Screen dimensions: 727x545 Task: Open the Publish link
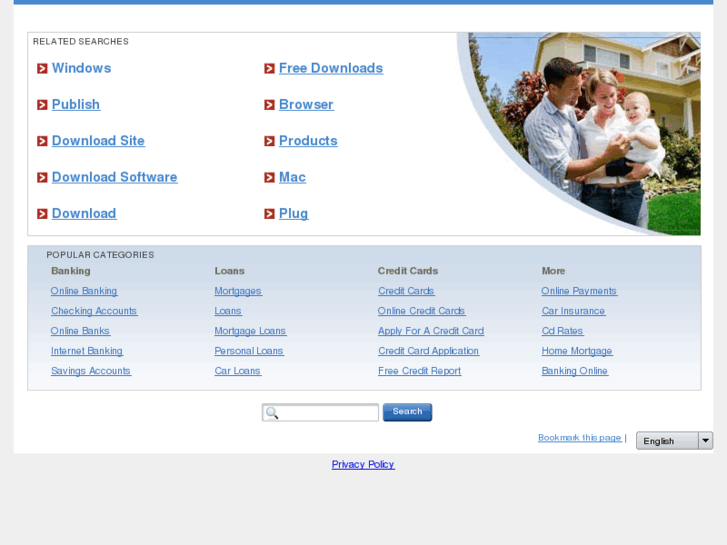pos(76,104)
